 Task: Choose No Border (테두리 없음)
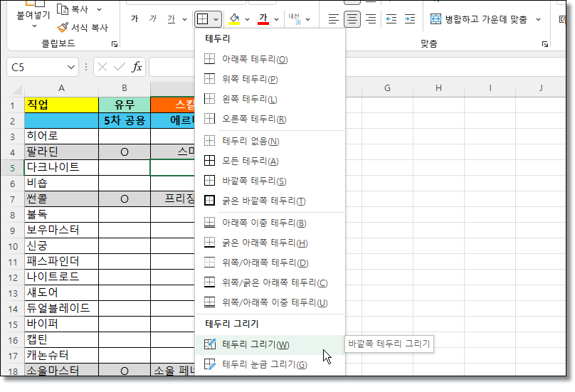[x=270, y=141]
